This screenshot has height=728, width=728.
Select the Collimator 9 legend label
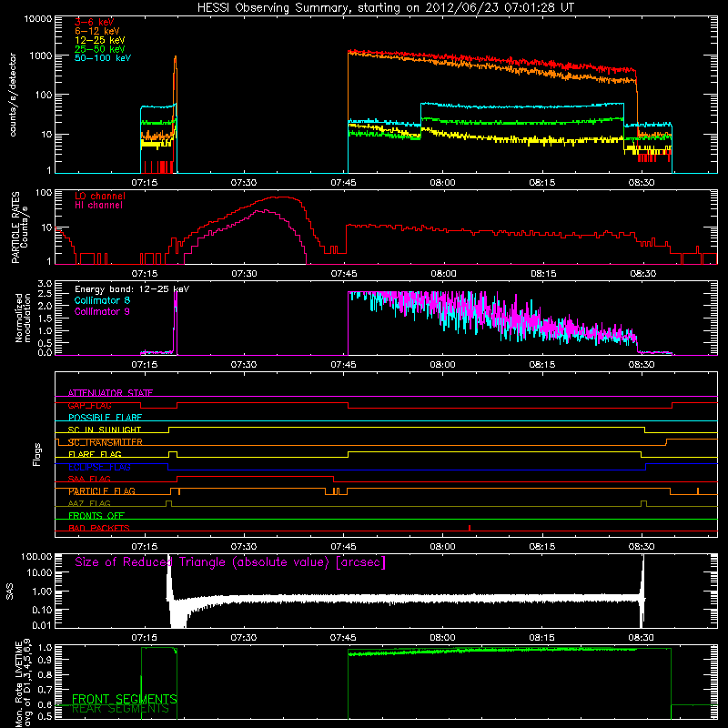coord(102,311)
